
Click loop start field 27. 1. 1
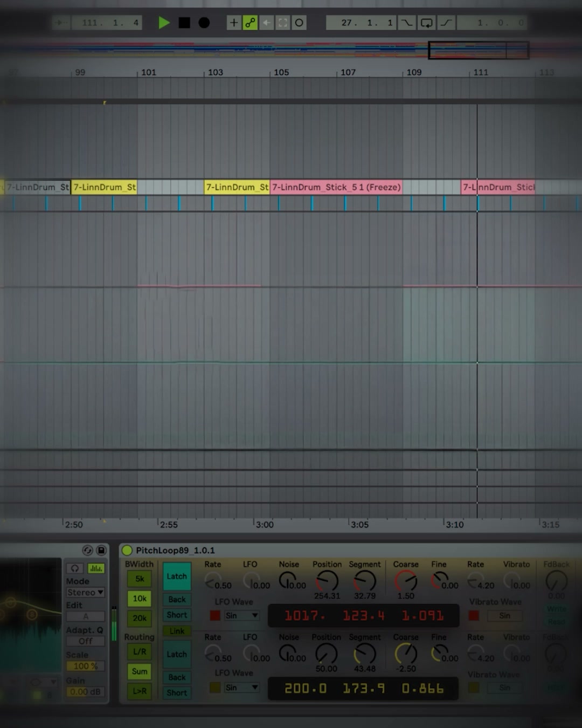(x=362, y=23)
